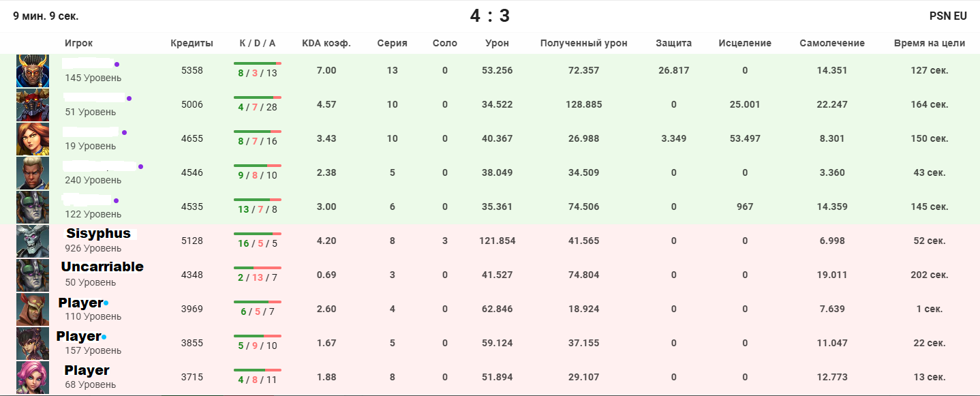980x396 pixels.
Task: Open the champion portrait of the level 157 Player
Action: [33, 344]
